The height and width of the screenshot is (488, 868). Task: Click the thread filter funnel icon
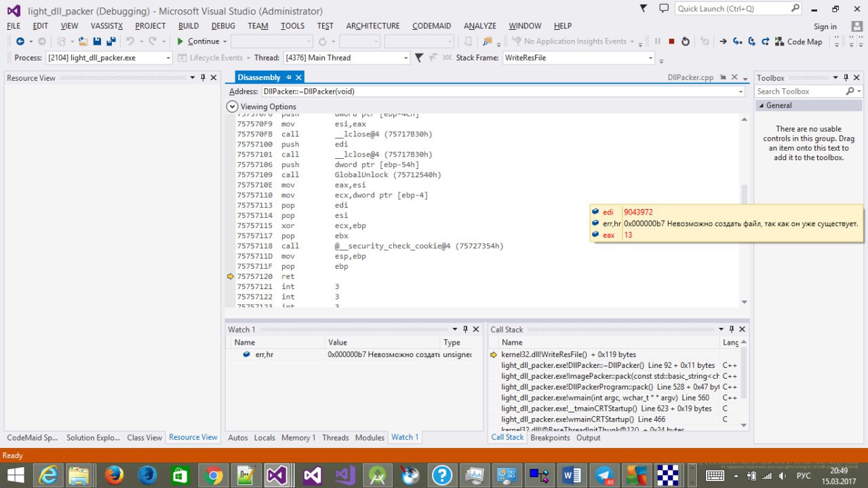[x=418, y=58]
